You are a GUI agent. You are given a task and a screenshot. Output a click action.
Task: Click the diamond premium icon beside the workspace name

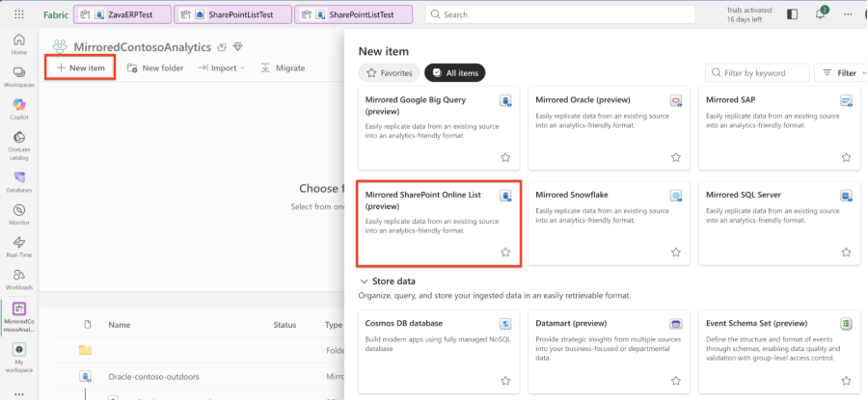click(237, 47)
